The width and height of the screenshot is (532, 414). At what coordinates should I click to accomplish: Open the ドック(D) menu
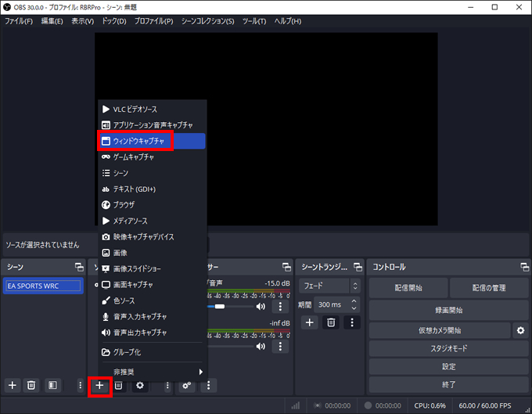click(114, 21)
